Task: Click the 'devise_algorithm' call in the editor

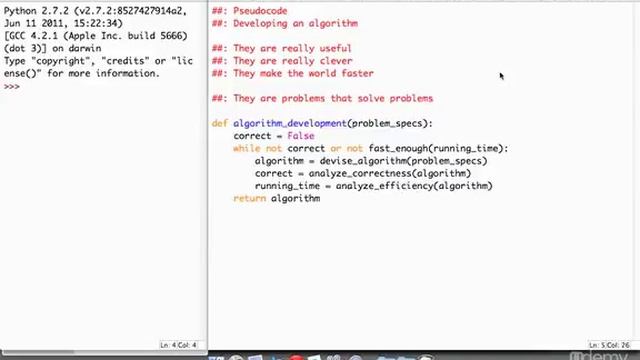Action: [x=363, y=161]
